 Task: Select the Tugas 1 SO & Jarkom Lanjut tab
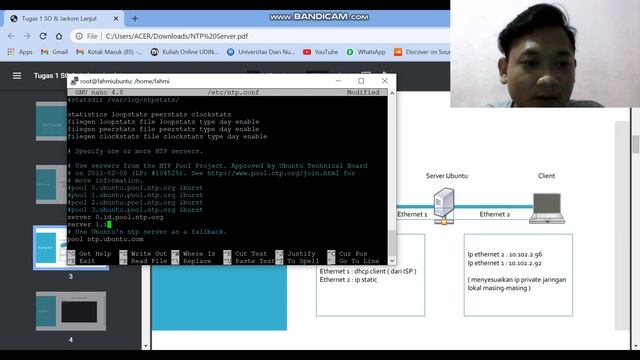(x=64, y=18)
